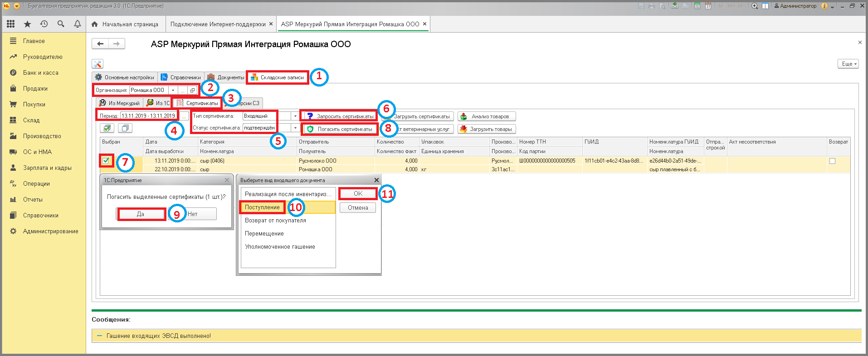Open Документы tab
Image resolution: width=868 pixels, height=356 pixels.
[226, 77]
